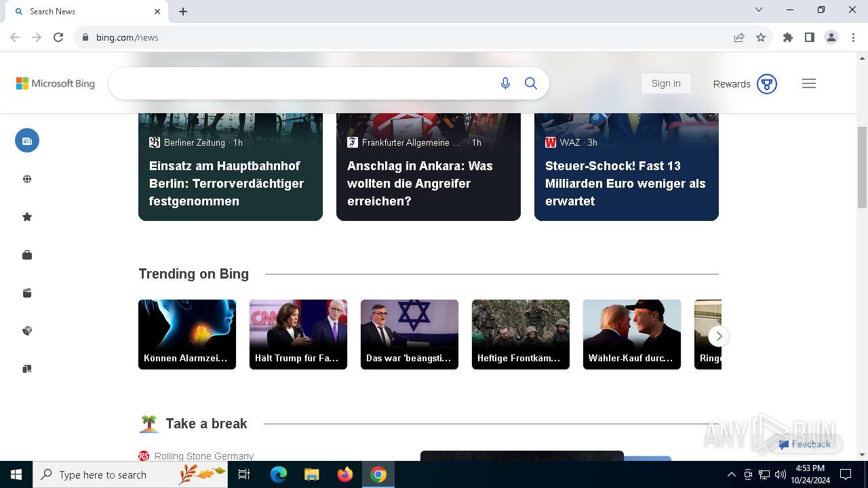Open trending card 'Hält Trump für Fa...'
The width and height of the screenshot is (868, 488).
pyautogui.click(x=298, y=334)
